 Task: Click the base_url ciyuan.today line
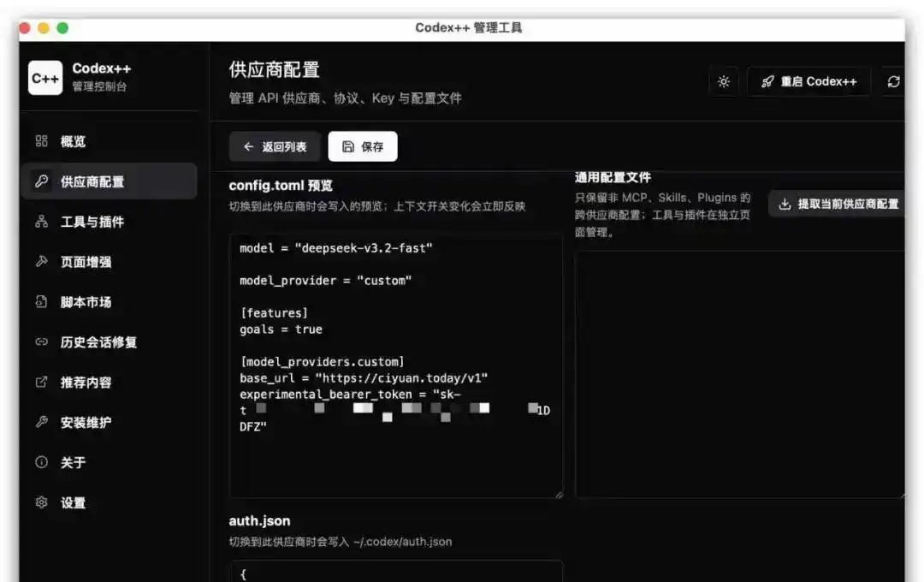click(x=364, y=378)
